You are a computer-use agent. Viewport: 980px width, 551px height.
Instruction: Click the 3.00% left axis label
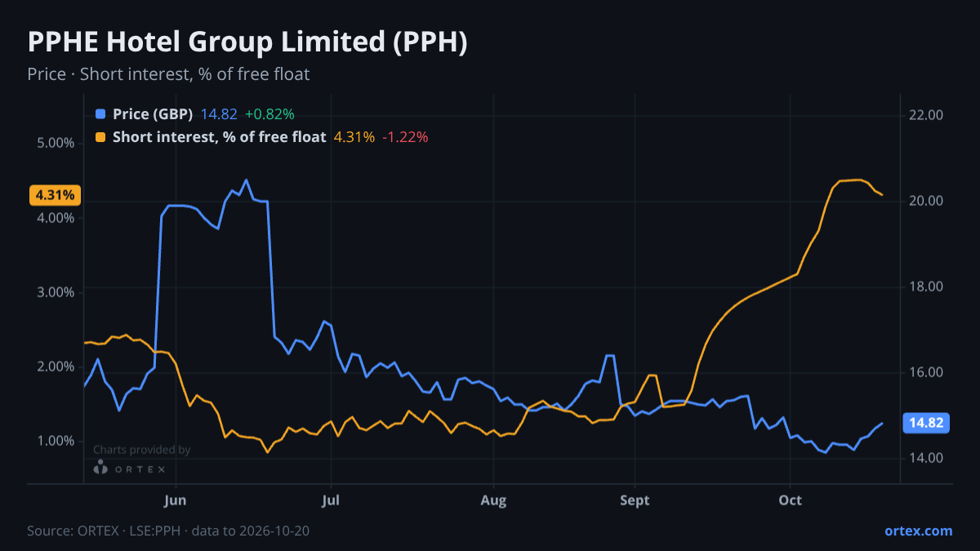[56, 292]
